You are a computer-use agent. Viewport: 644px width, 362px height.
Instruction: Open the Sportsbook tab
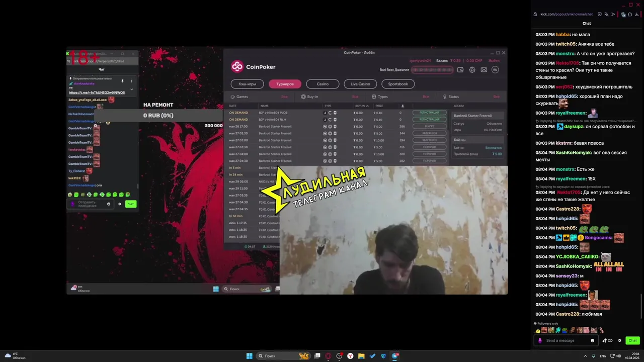pos(398,84)
